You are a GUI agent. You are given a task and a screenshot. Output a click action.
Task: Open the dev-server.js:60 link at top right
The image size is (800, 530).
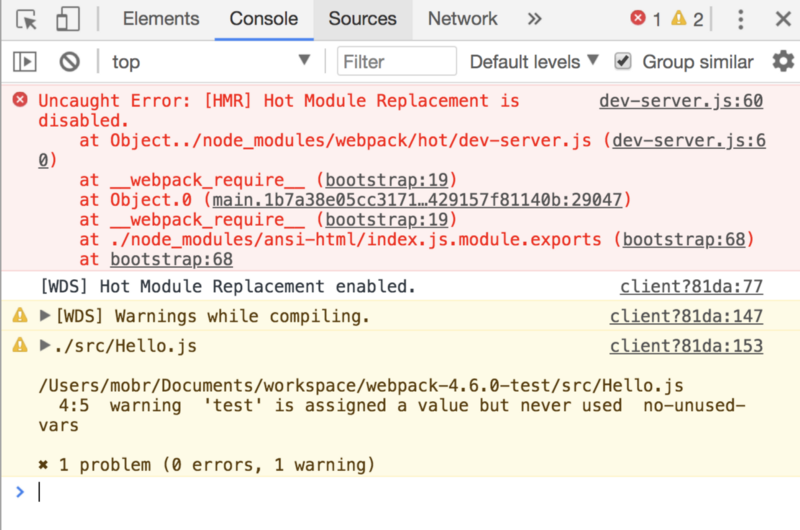click(x=681, y=101)
